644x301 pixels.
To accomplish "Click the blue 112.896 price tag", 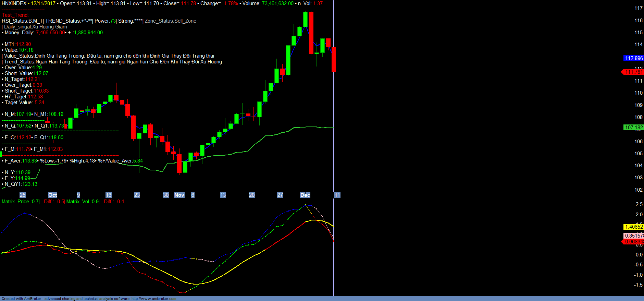I will pyautogui.click(x=633, y=58).
